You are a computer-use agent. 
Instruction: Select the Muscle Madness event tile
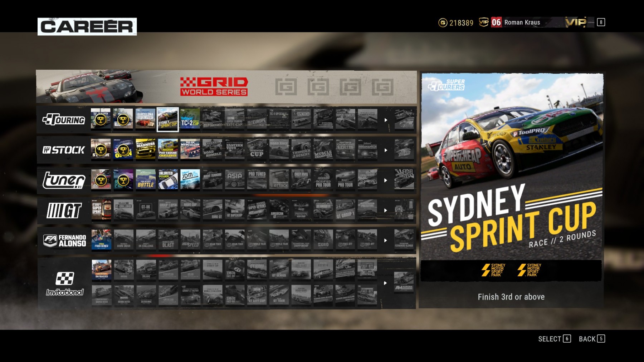click(145, 149)
